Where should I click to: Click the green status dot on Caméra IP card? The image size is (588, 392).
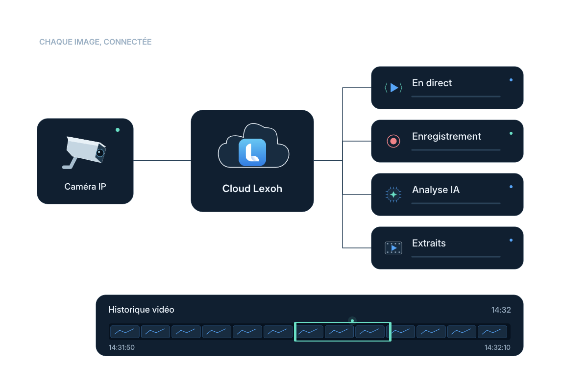pos(118,130)
